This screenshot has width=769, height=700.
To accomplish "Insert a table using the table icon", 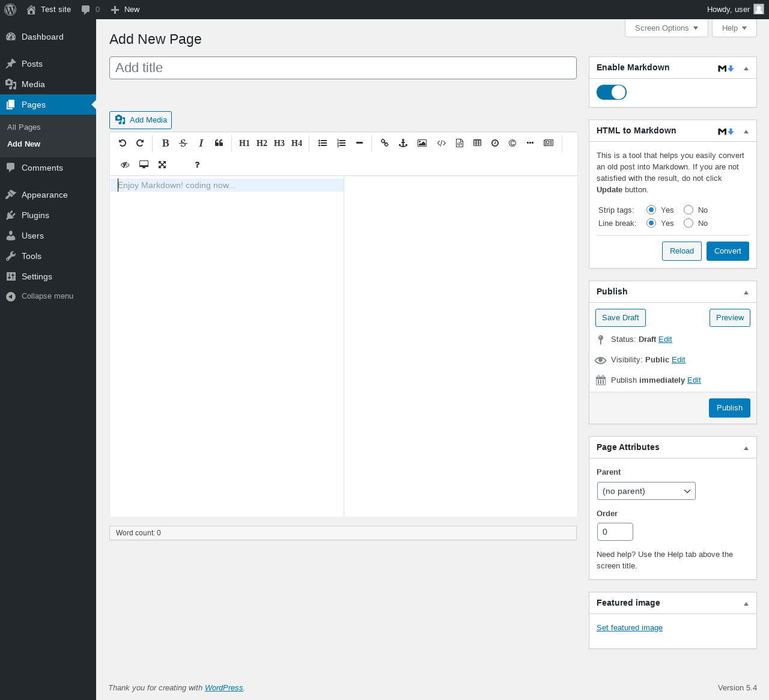I will click(477, 143).
